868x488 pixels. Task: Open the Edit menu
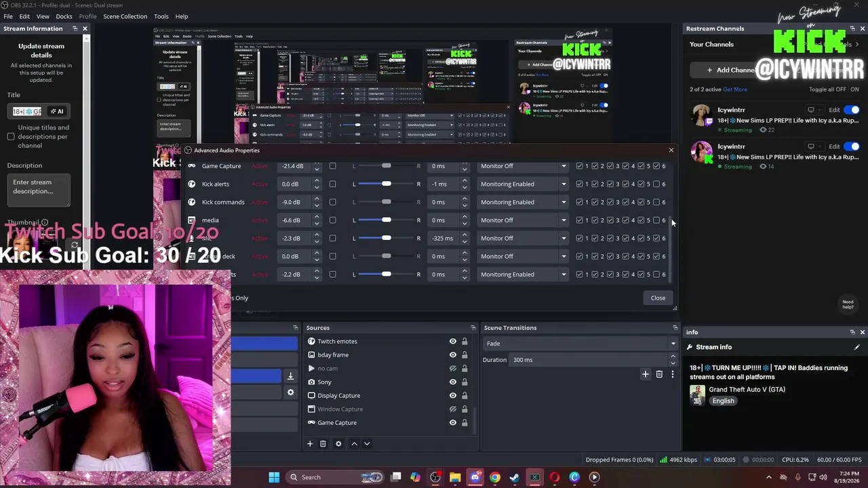24,16
